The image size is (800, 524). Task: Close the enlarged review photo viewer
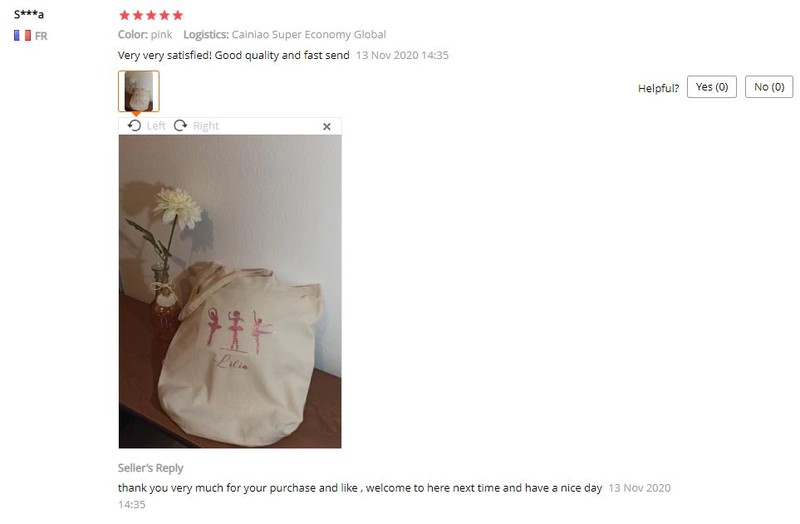point(327,127)
